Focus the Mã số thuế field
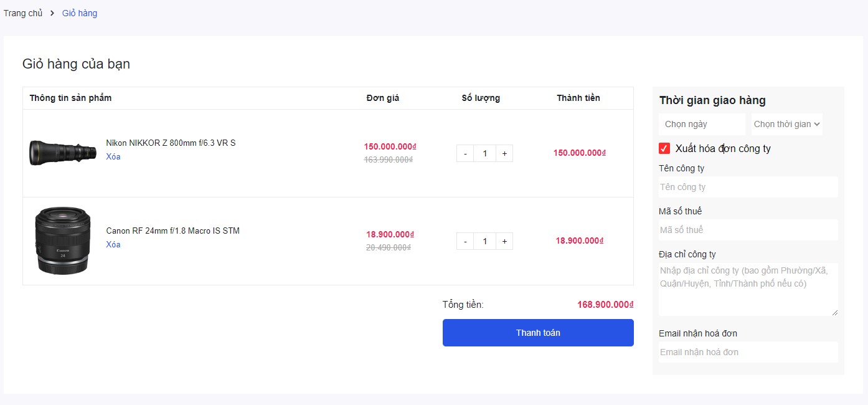 748,230
